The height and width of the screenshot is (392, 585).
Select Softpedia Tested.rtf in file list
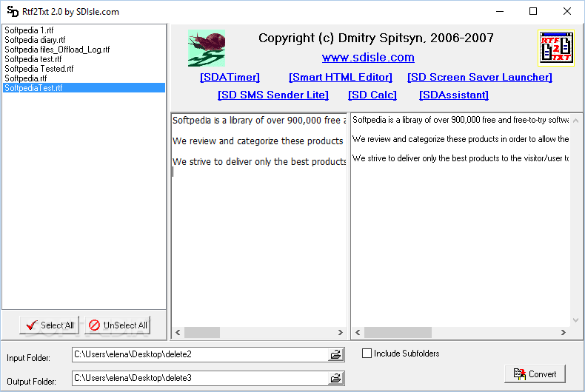coord(84,69)
